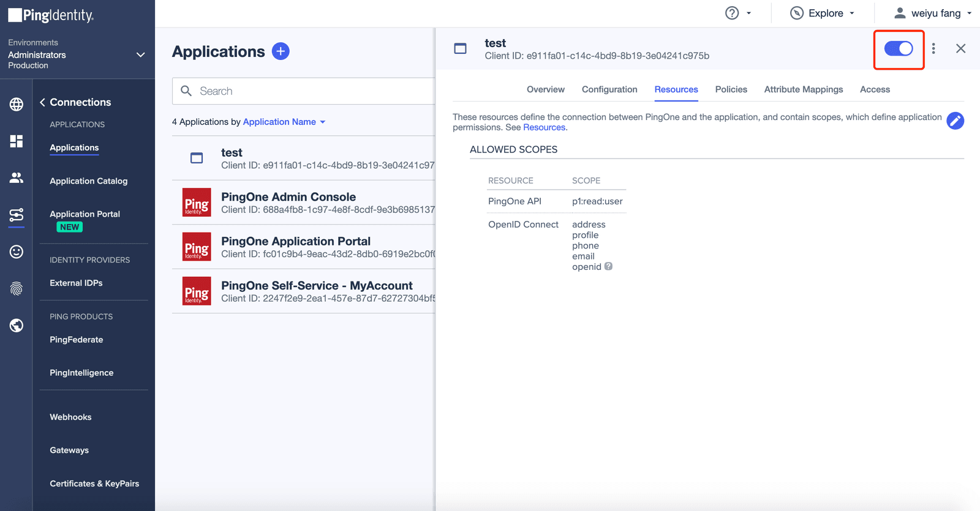Switch to the Overview tab

[546, 89]
